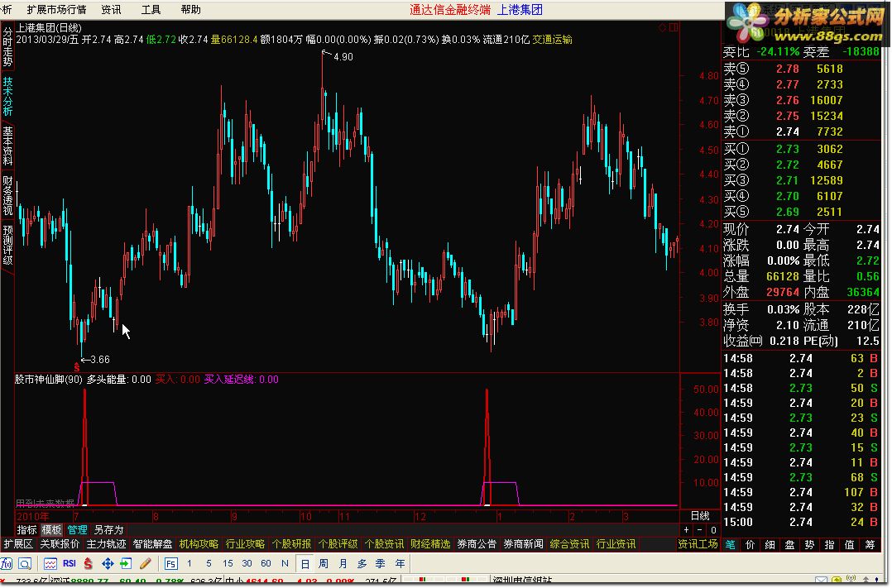Viewport: 892px width, 588px height.
Task: Open the 个股研报 tab
Action: [292, 544]
